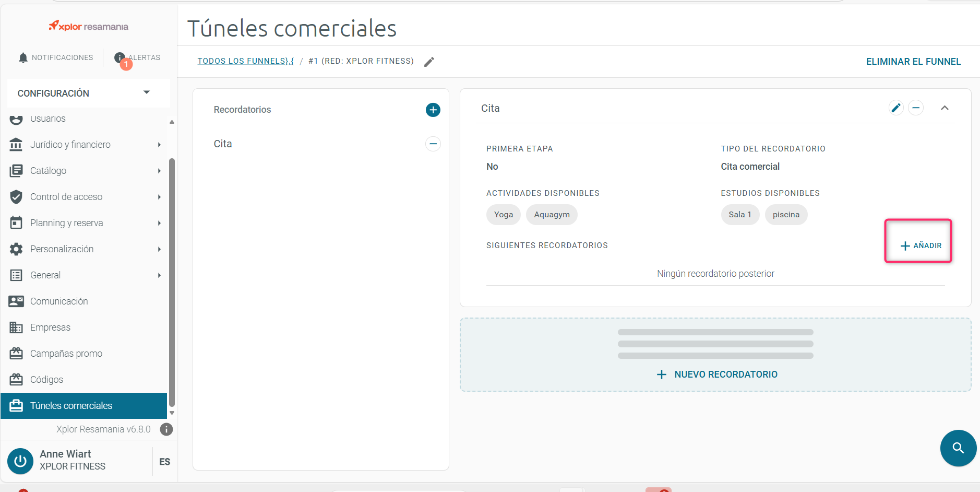The height and width of the screenshot is (492, 980).
Task: Edit the Cita card with pencil icon
Action: click(895, 108)
